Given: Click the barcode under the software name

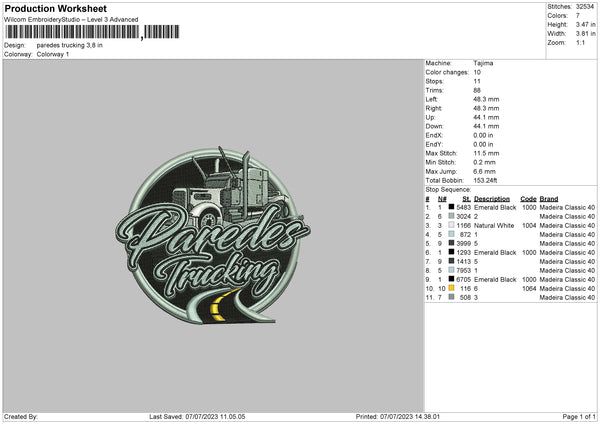Looking at the screenshot, I should (x=92, y=32).
